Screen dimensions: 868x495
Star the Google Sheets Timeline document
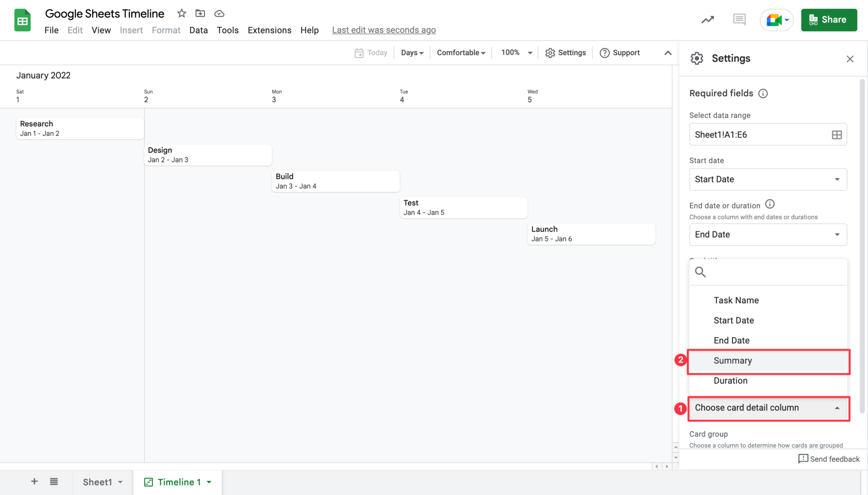[181, 14]
